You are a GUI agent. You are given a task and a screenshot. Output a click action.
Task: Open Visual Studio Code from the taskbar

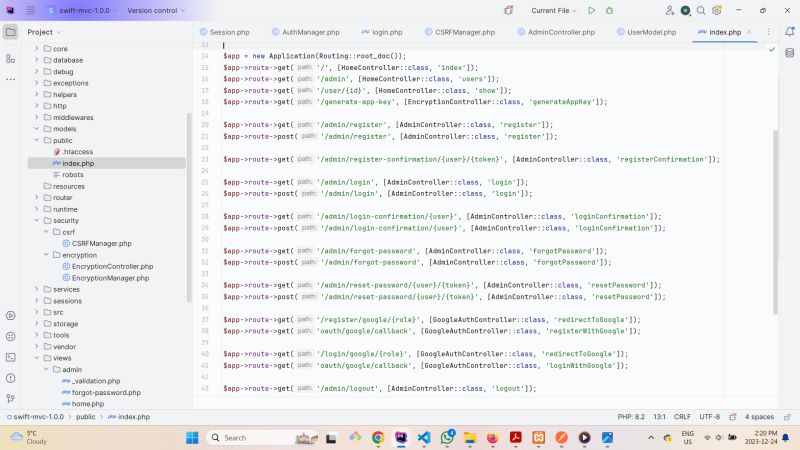pyautogui.click(x=422, y=438)
